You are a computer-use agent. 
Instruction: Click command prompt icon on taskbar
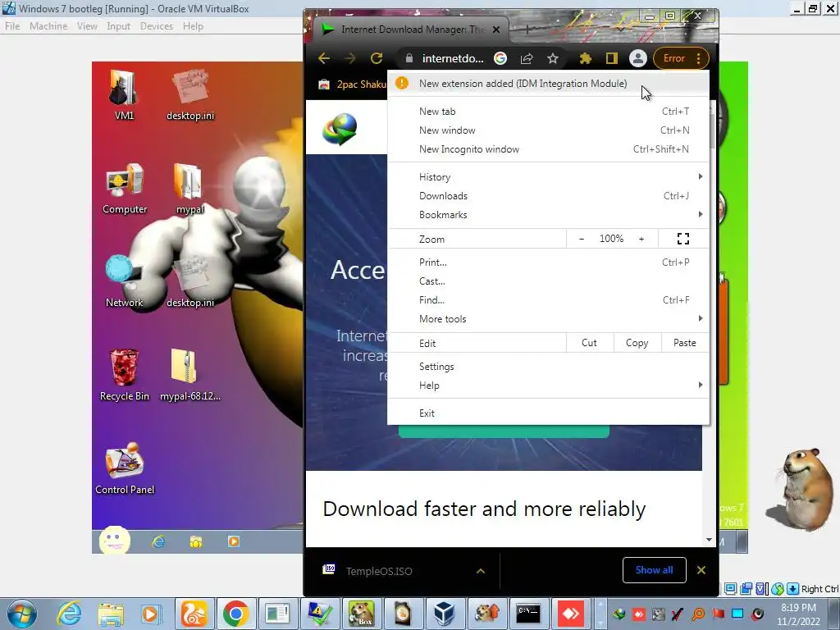point(527,614)
